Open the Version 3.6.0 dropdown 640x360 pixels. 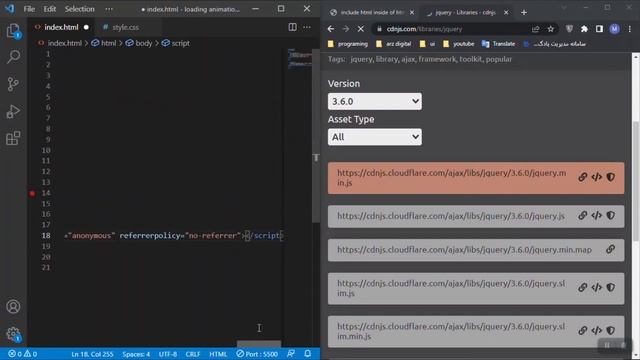pyautogui.click(x=374, y=101)
